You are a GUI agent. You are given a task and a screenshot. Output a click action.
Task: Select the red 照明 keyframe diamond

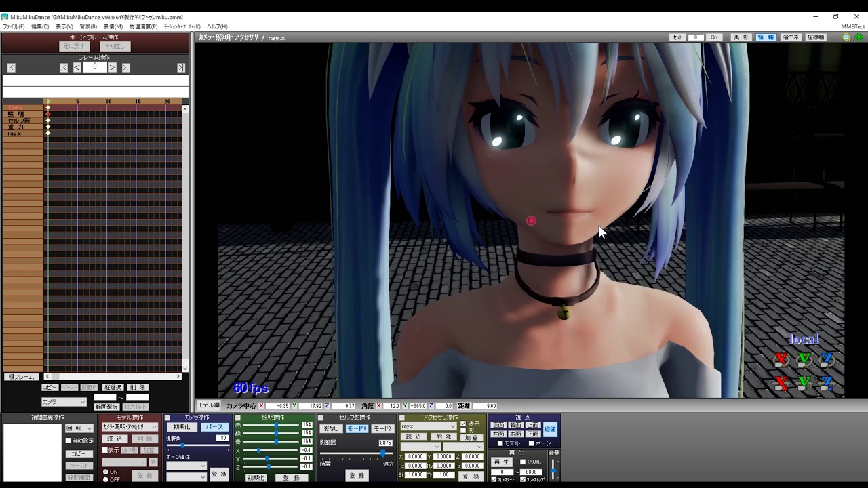(x=48, y=114)
